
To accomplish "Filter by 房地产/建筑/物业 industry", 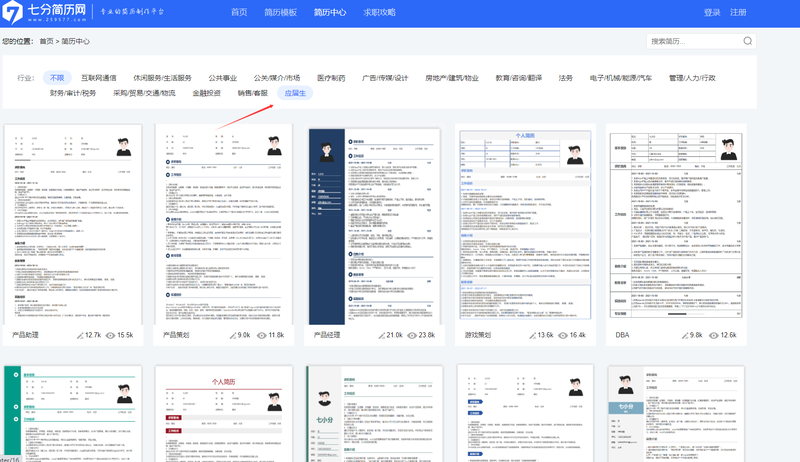I will [x=452, y=78].
